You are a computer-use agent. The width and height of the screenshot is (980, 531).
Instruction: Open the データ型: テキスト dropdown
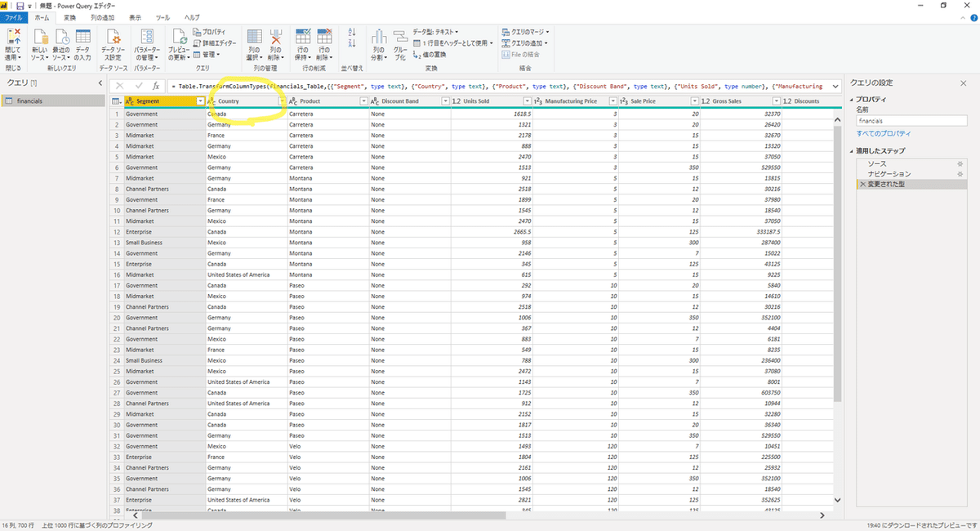click(x=436, y=31)
